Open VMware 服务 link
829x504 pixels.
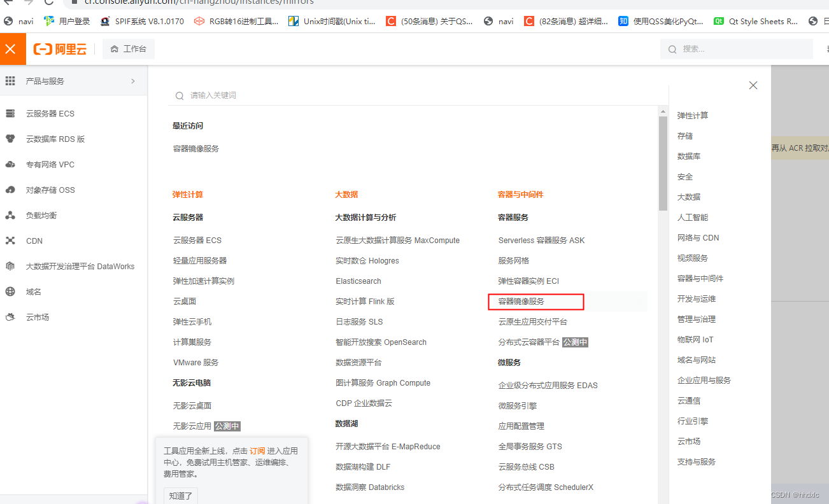point(196,363)
